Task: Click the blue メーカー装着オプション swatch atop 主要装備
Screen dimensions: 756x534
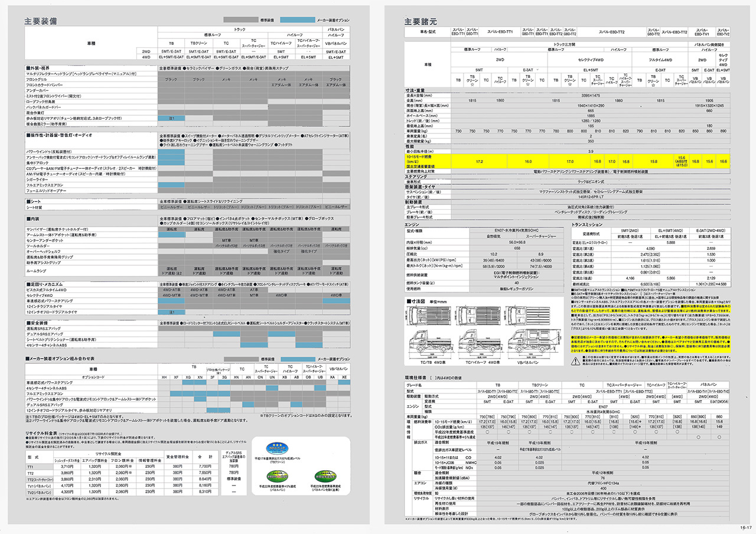Action: tap(298, 19)
